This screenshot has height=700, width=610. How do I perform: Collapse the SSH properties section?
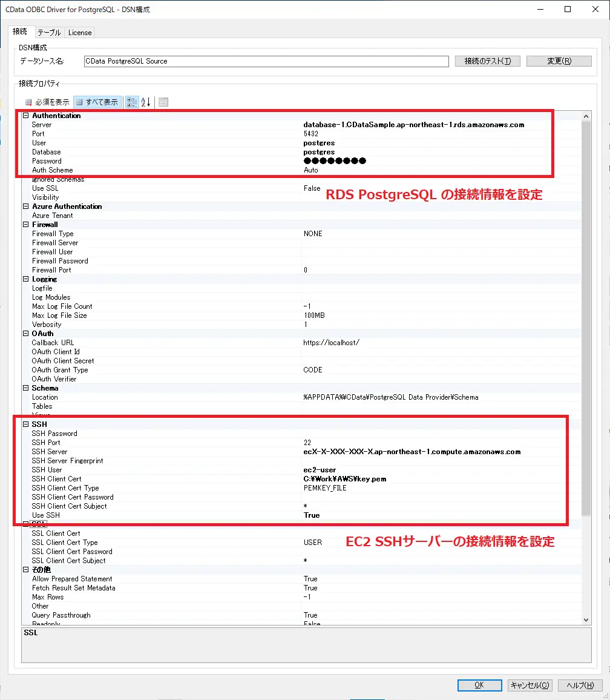(x=25, y=424)
